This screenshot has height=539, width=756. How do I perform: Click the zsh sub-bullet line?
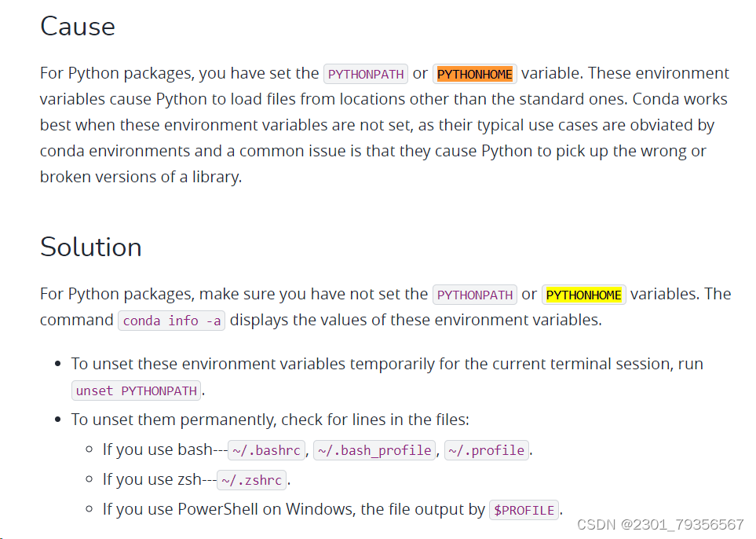coord(157,479)
